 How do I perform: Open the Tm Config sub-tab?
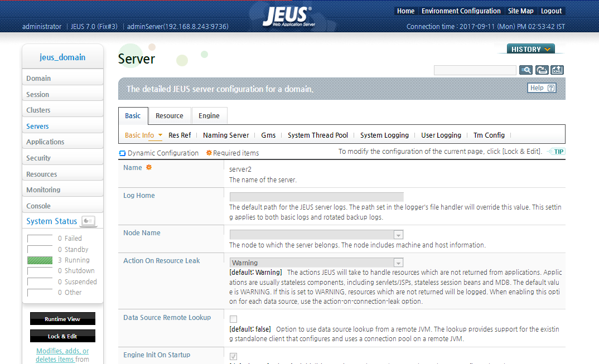[x=489, y=135]
